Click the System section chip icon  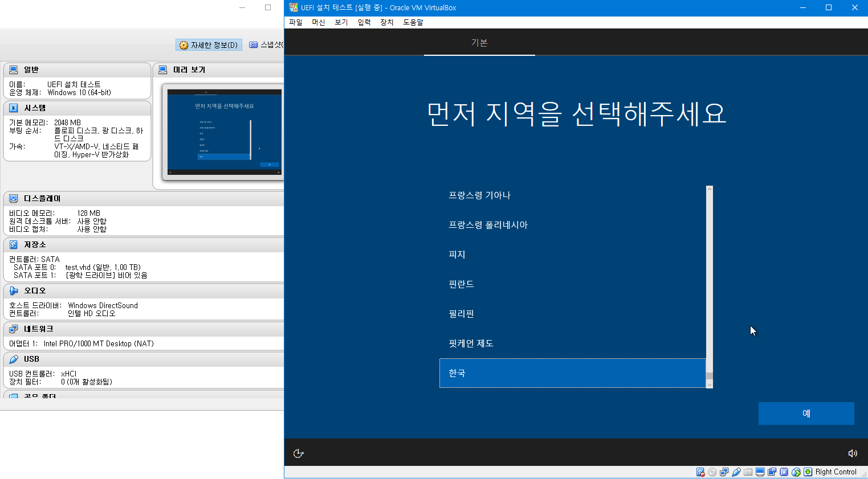13,108
